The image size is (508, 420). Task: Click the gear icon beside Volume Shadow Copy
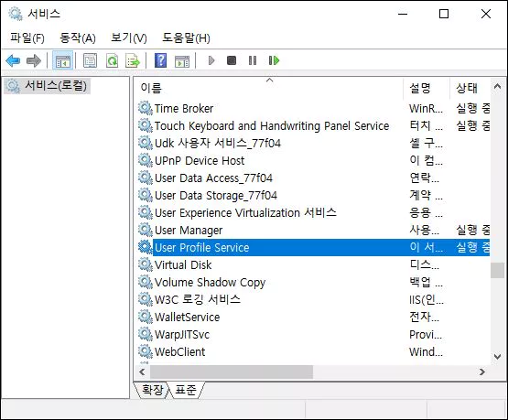click(146, 282)
